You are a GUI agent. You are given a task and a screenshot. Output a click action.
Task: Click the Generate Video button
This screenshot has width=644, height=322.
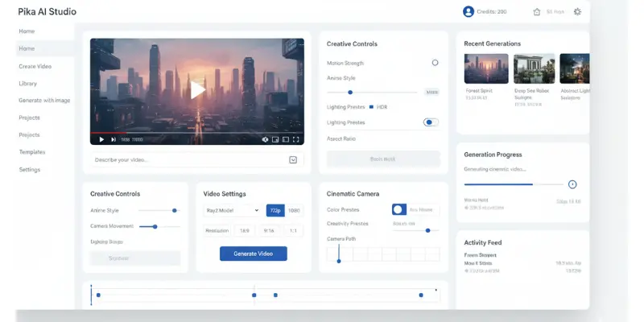click(254, 254)
